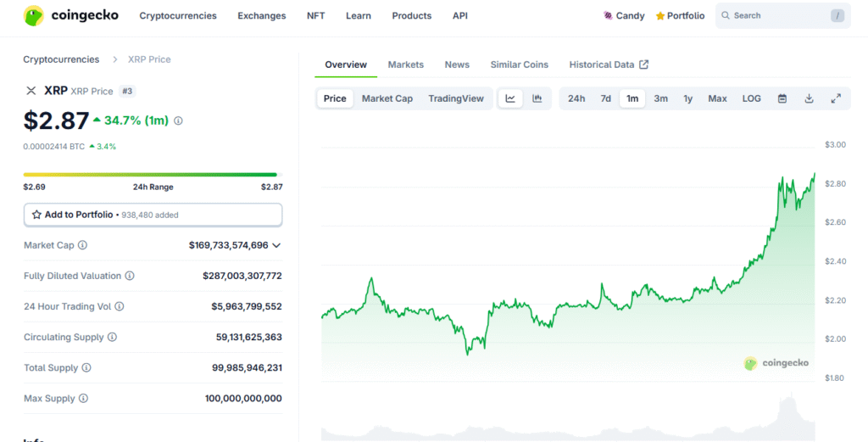Viewport: 868px width, 442px height.
Task: Open the Cryptocurrencies header menu
Action: coord(178,15)
